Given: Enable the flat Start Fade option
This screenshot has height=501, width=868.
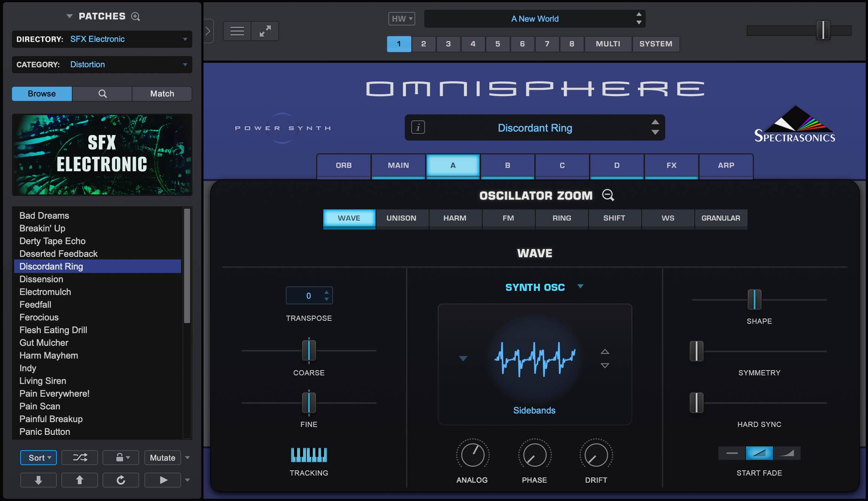Looking at the screenshot, I should tap(731, 453).
